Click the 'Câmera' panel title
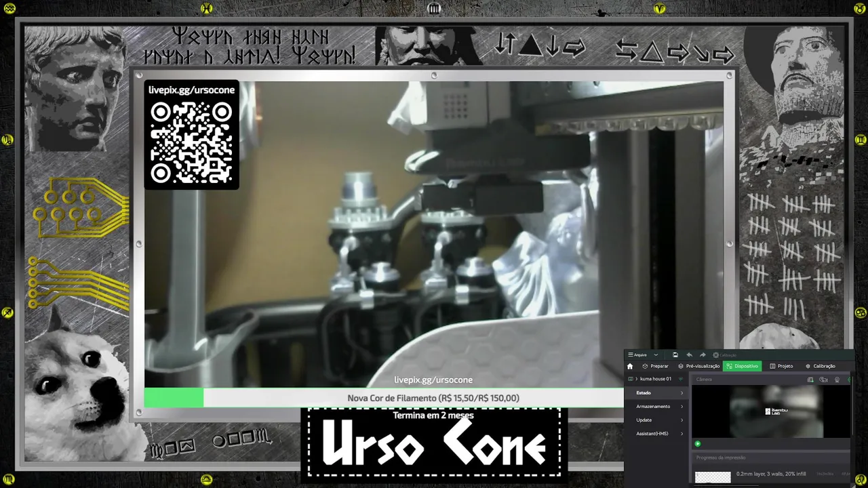Image resolution: width=868 pixels, height=488 pixels. (704, 380)
